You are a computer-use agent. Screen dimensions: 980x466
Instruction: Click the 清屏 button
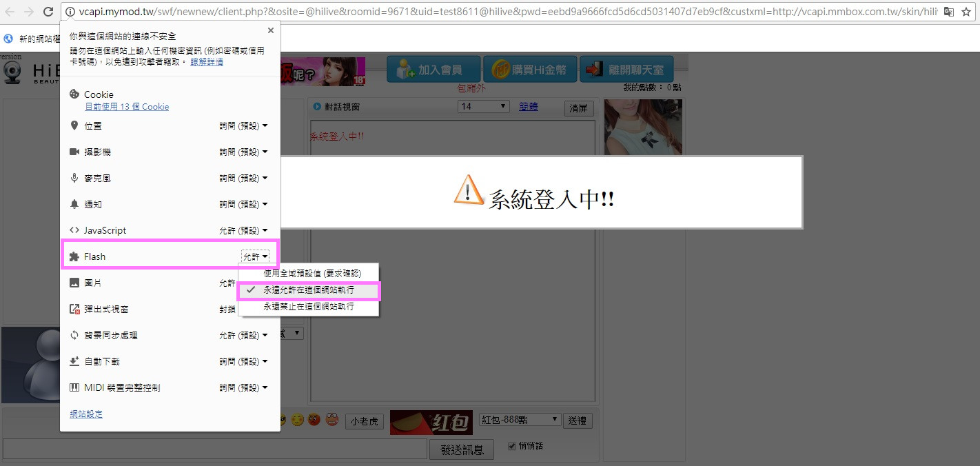(x=579, y=108)
